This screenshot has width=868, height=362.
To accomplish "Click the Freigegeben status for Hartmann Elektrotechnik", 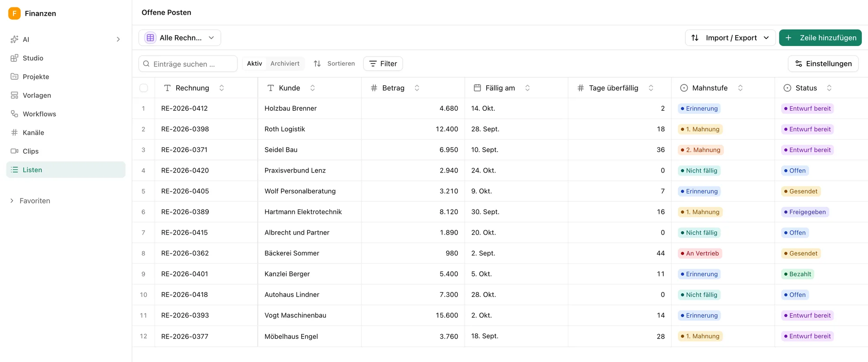I will 805,212.
